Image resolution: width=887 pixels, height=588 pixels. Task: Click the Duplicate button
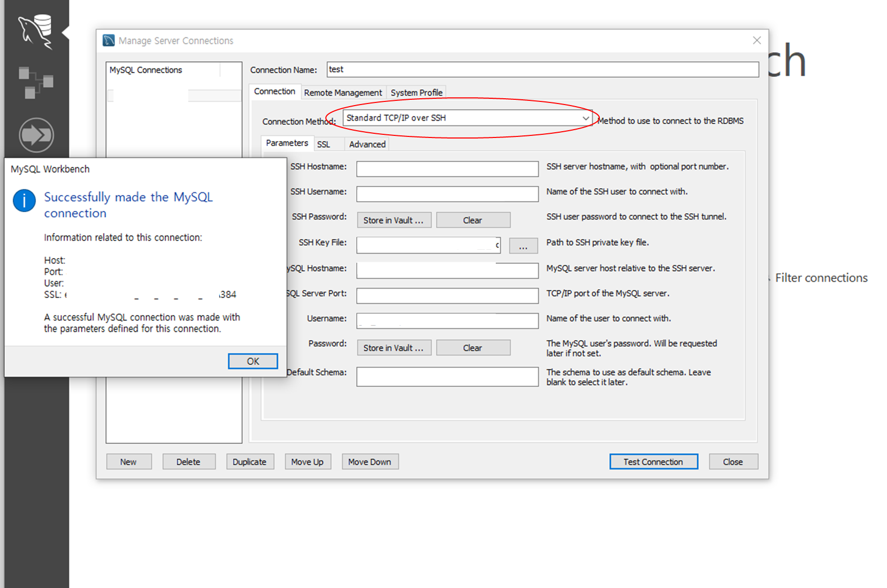pyautogui.click(x=249, y=462)
